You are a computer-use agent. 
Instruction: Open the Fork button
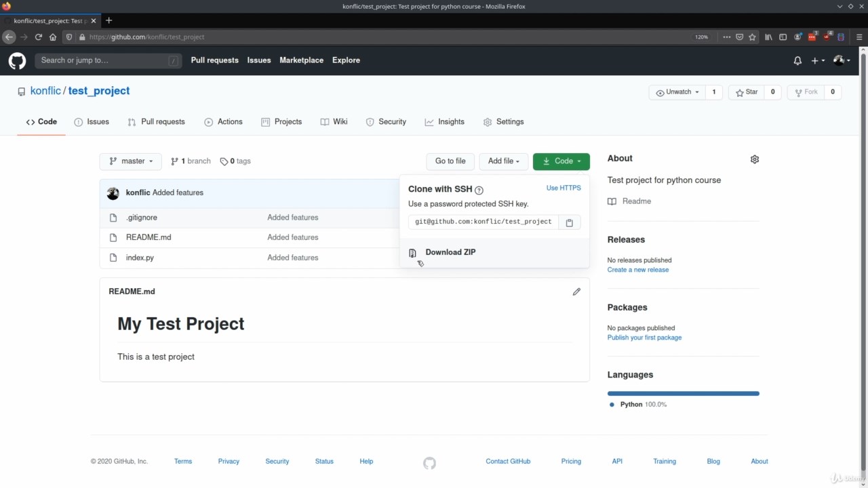tap(806, 92)
